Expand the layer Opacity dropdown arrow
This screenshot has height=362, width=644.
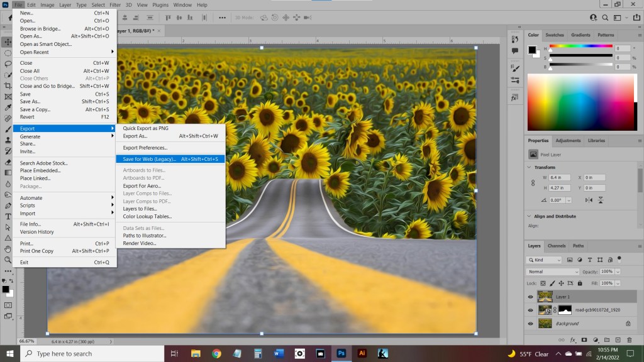[618, 271]
